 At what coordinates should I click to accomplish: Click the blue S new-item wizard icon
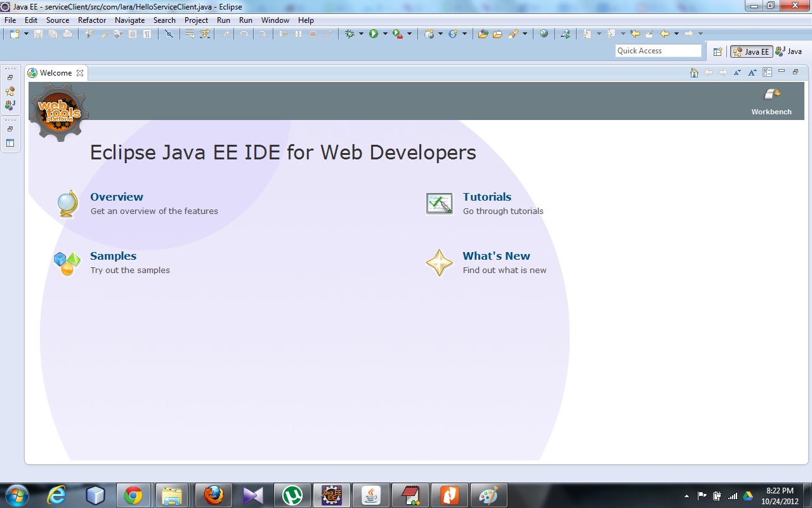[453, 34]
